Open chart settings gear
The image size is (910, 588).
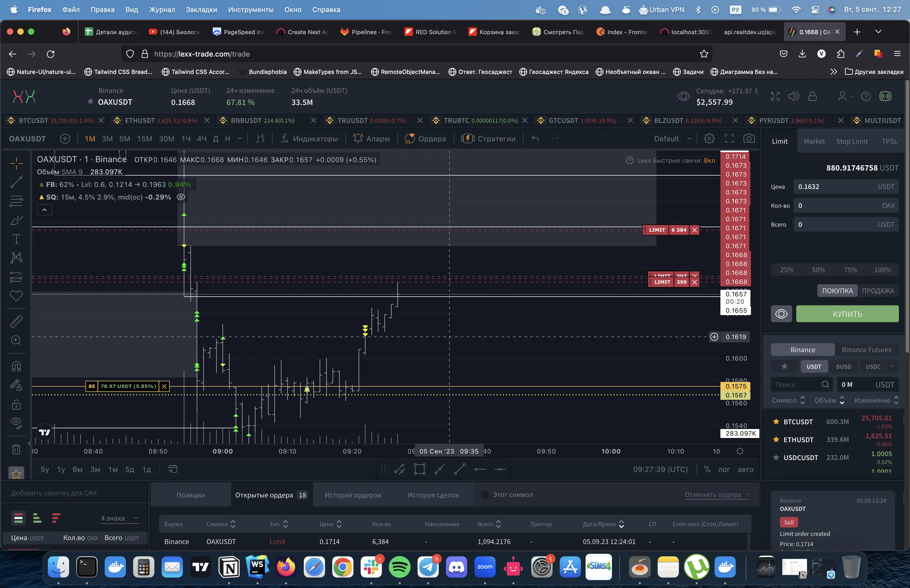point(709,139)
